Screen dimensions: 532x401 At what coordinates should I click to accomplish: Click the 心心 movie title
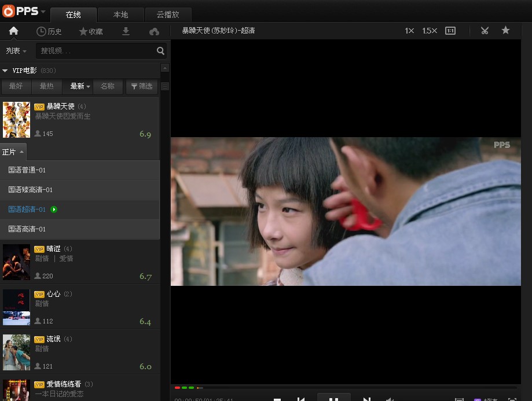click(x=53, y=294)
